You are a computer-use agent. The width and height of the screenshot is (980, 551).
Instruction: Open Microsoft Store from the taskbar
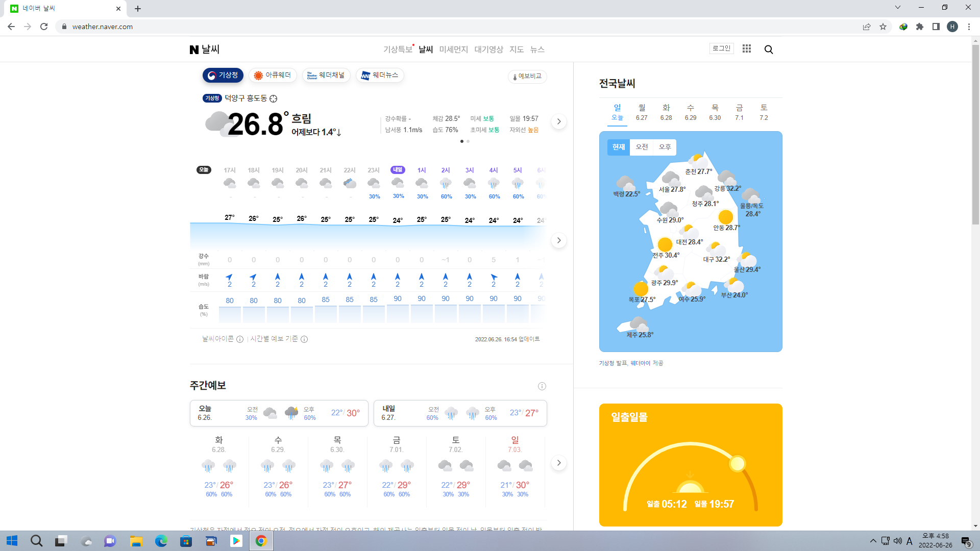pos(186,541)
